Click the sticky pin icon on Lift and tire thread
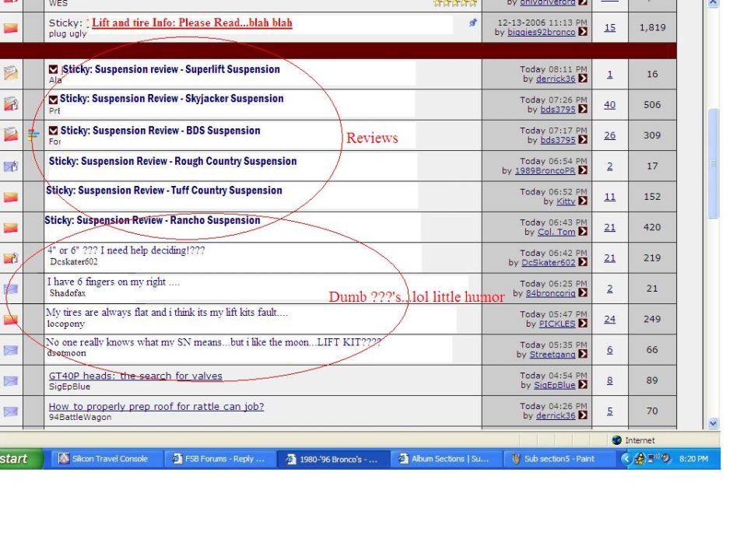 click(x=472, y=23)
